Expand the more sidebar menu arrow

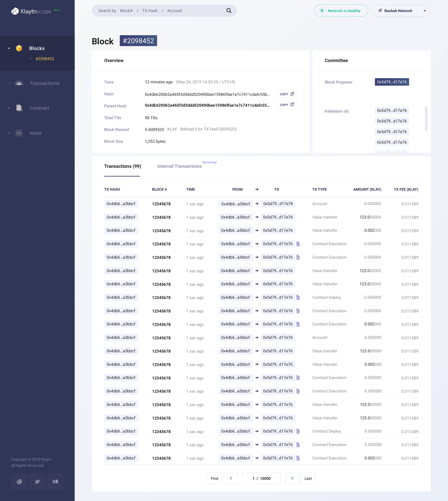9,133
